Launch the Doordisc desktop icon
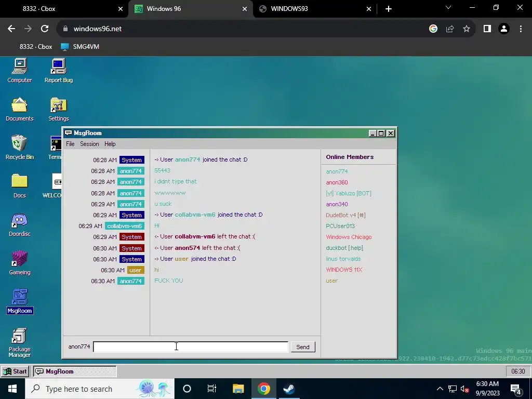The width and height of the screenshot is (532, 399). 20,224
